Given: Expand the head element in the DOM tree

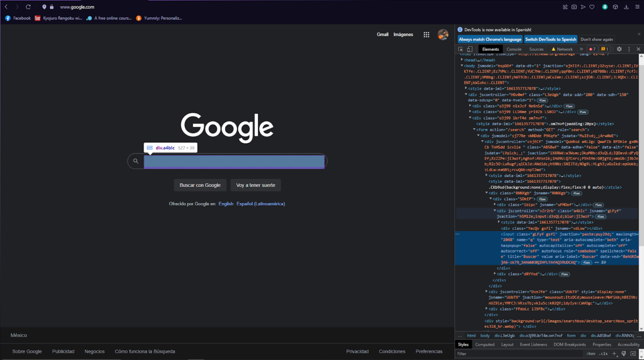Looking at the screenshot, I should tap(462, 59).
